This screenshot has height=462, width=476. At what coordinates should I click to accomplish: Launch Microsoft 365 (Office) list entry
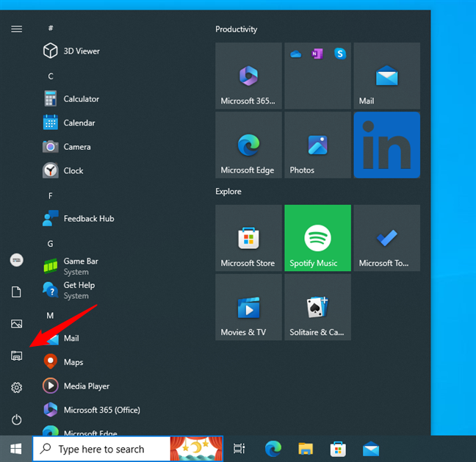tap(92, 410)
